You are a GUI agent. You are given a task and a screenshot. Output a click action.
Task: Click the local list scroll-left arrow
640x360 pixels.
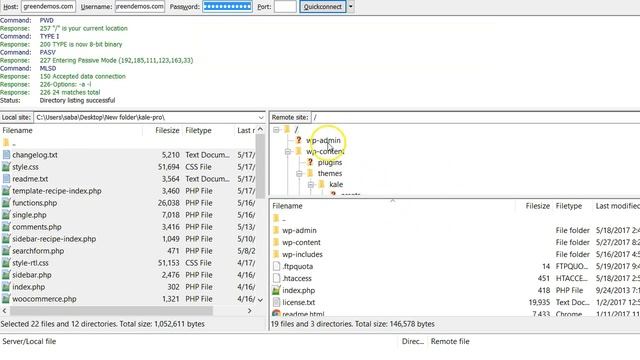4,311
